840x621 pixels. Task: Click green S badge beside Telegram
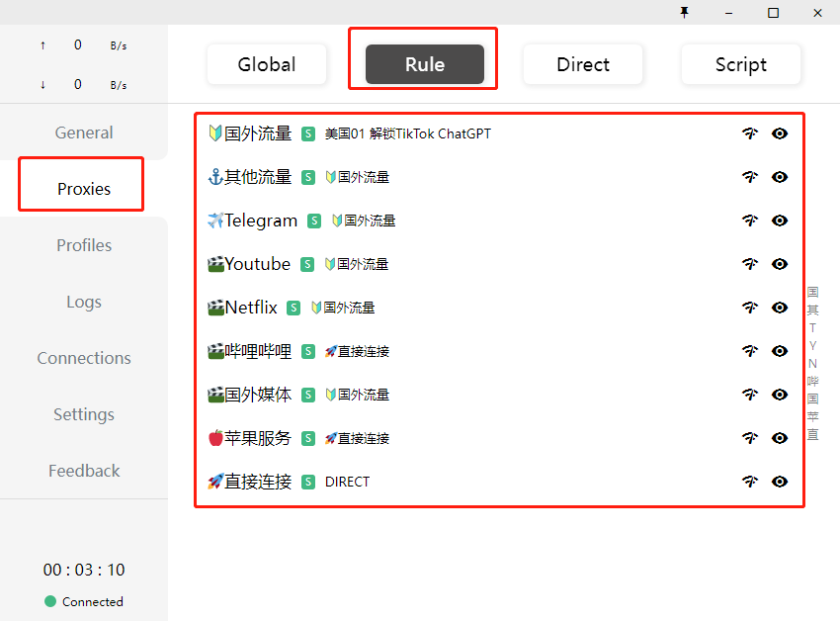pos(314,221)
